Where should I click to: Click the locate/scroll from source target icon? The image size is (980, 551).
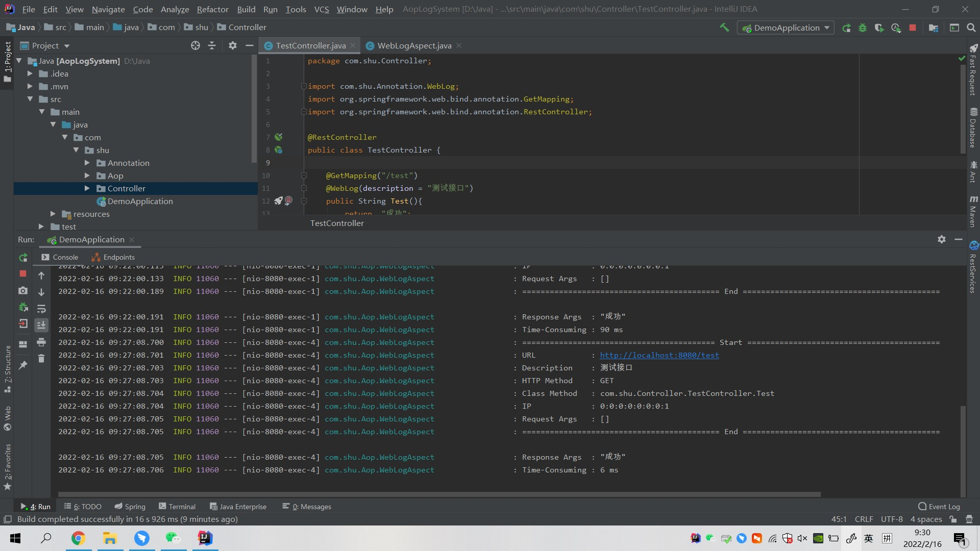click(195, 45)
